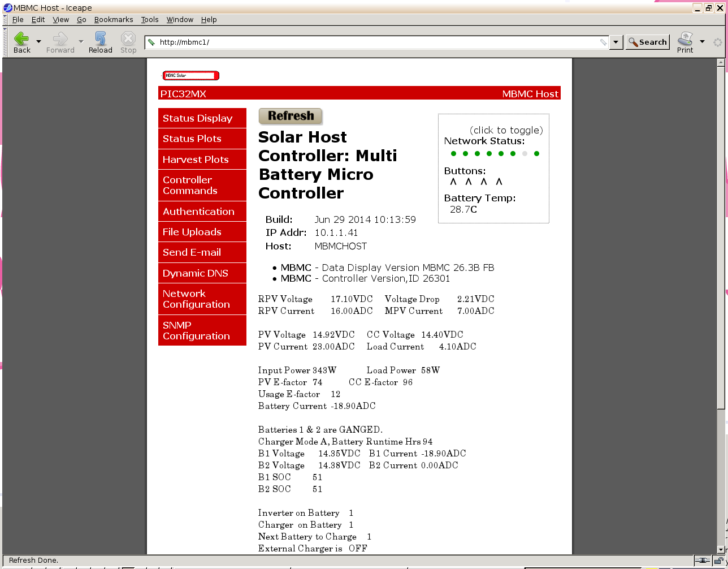Toggle the fifth Network Status LED

pos(501,154)
